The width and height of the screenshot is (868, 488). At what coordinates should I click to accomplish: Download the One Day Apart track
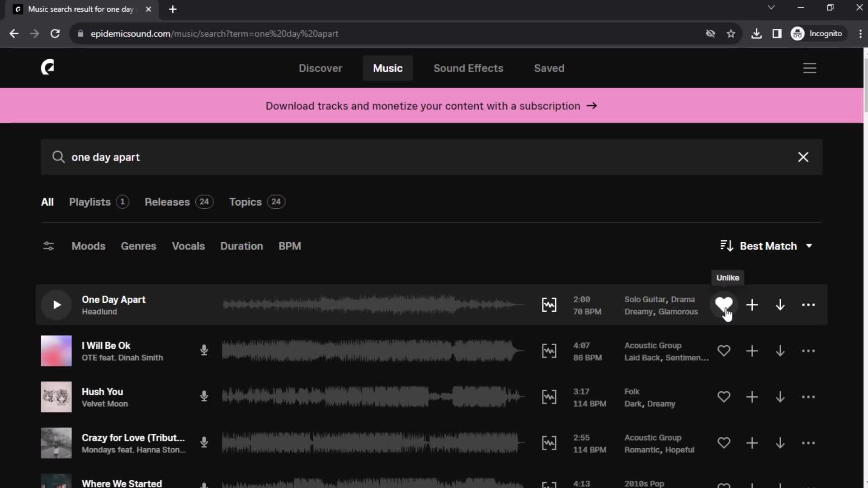click(780, 305)
